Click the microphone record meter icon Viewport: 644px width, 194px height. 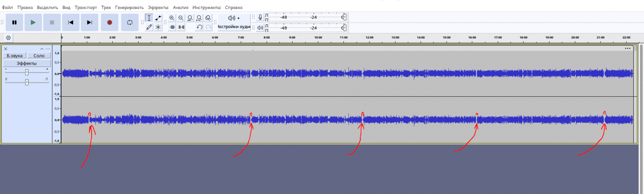(x=260, y=17)
